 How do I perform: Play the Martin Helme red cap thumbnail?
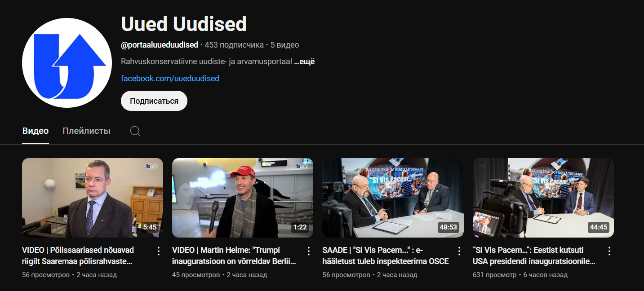243,198
